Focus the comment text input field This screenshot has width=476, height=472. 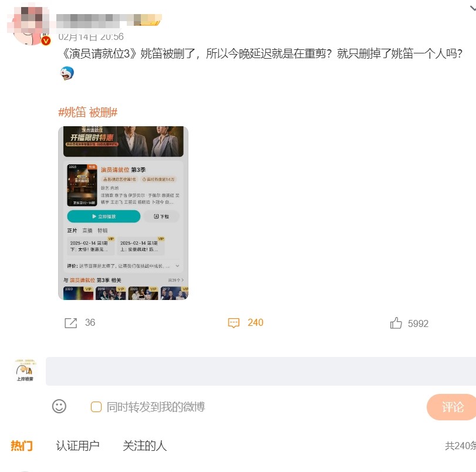coord(261,371)
